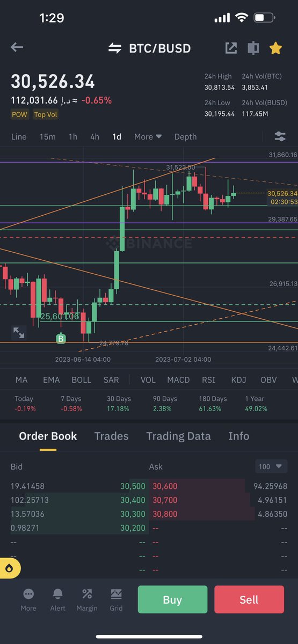Open the Margin percent icon
Image resolution: width=298 pixels, height=644 pixels.
86,594
